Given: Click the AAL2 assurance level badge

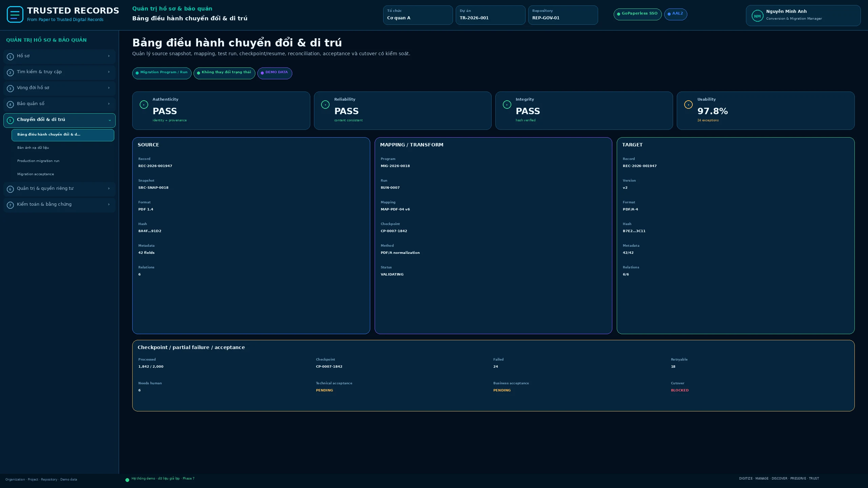Looking at the screenshot, I should tap(675, 14).
